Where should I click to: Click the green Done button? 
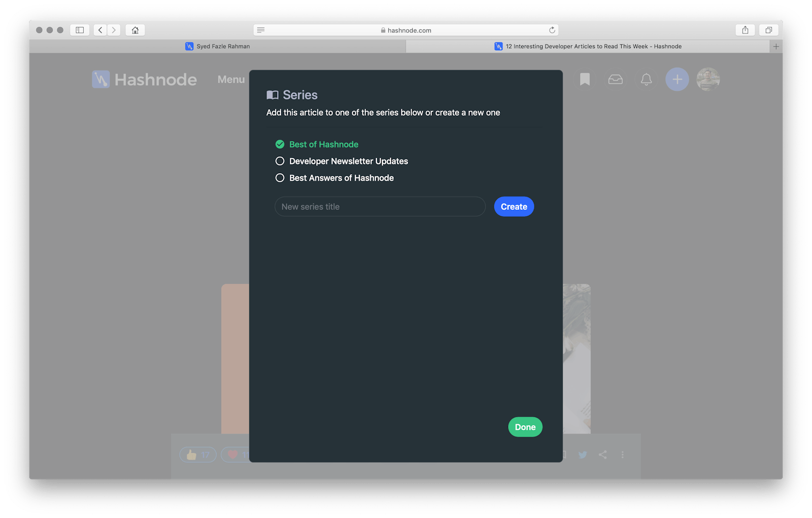tap(525, 427)
